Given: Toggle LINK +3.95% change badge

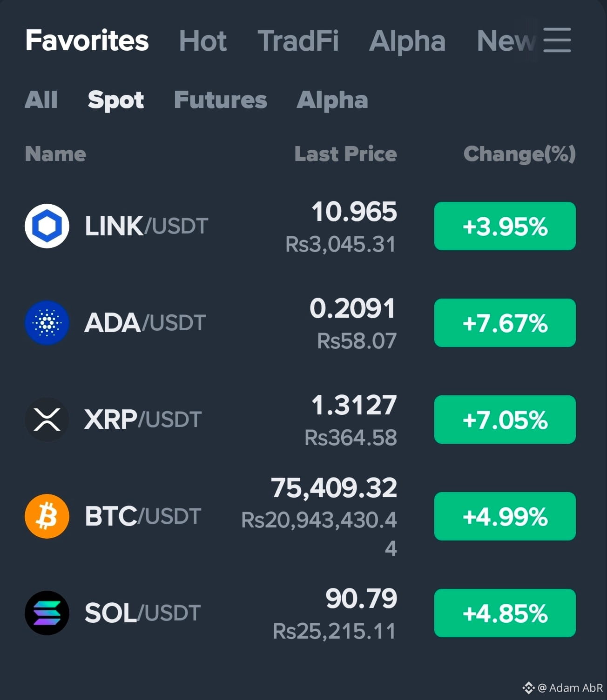Looking at the screenshot, I should (x=505, y=226).
